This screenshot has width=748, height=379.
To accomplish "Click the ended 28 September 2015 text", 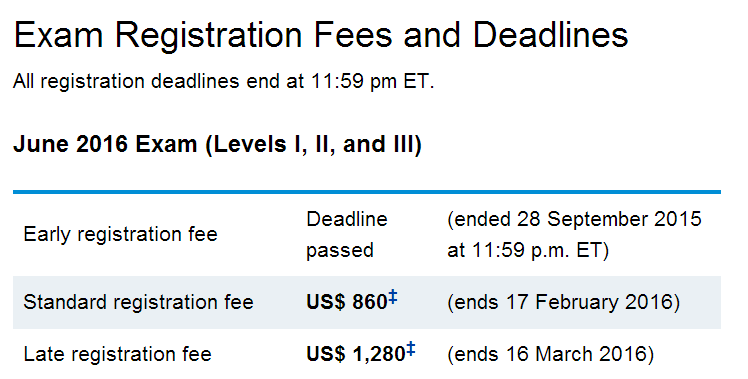I will pyautogui.click(x=574, y=220).
